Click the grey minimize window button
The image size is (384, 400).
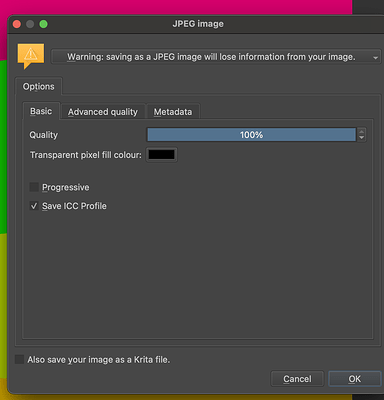30,24
